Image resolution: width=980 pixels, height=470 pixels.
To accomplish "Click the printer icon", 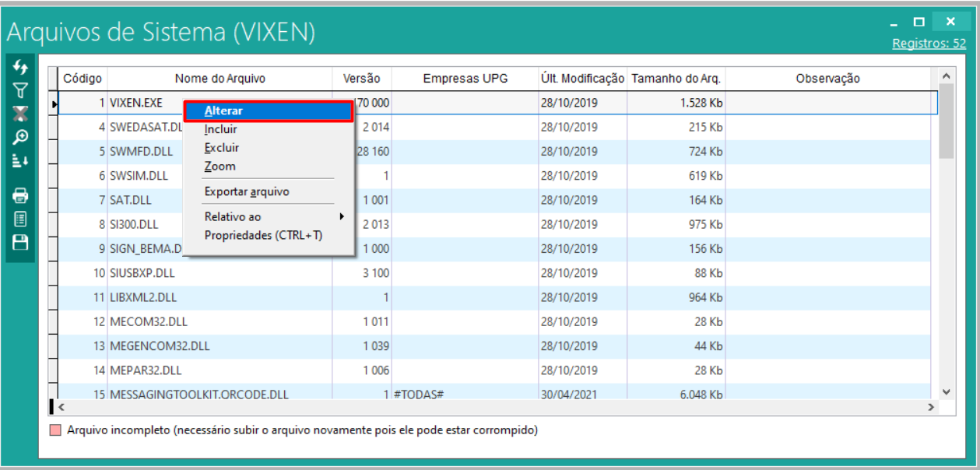I will (20, 195).
